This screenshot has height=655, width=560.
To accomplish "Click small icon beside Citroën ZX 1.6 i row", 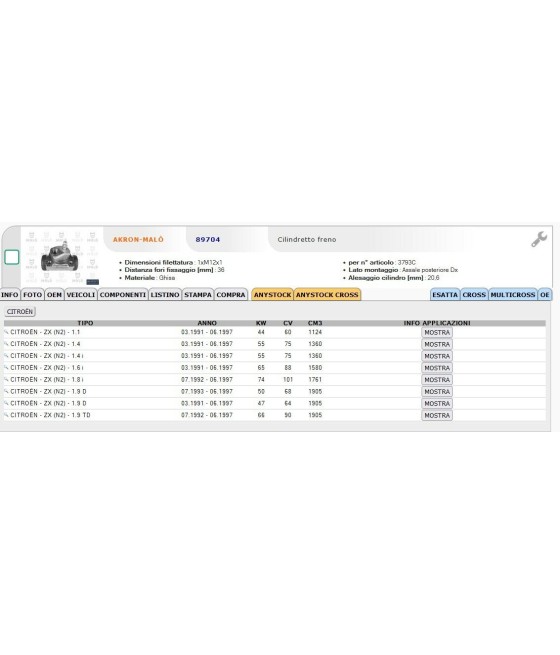I will pos(6,368).
